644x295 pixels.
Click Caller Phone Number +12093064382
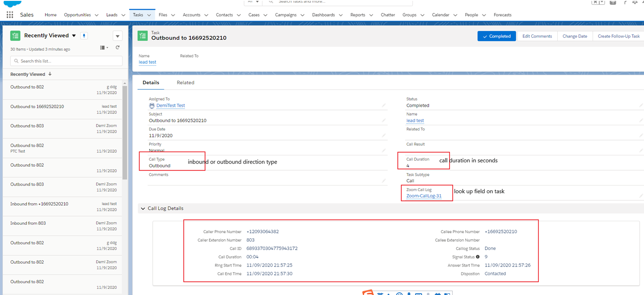point(262,232)
